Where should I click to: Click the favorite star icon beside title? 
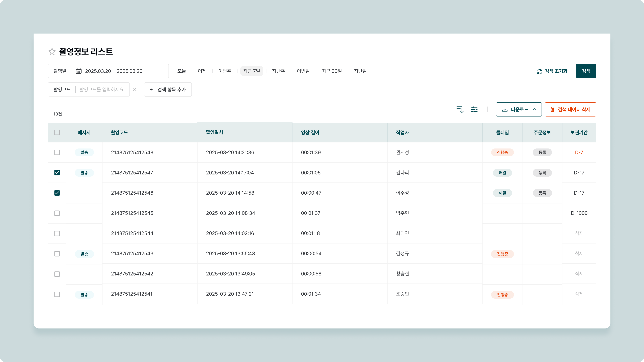[52, 51]
